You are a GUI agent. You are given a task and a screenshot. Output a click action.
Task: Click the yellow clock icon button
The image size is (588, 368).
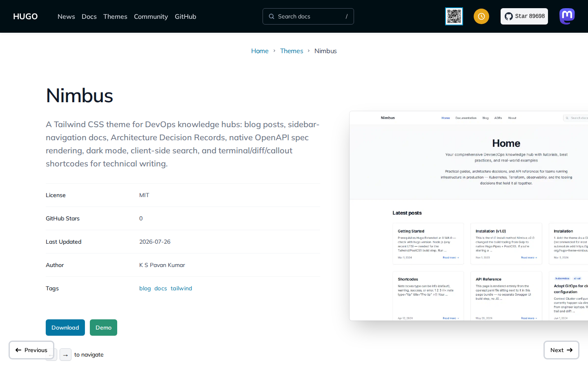pyautogui.click(x=481, y=16)
